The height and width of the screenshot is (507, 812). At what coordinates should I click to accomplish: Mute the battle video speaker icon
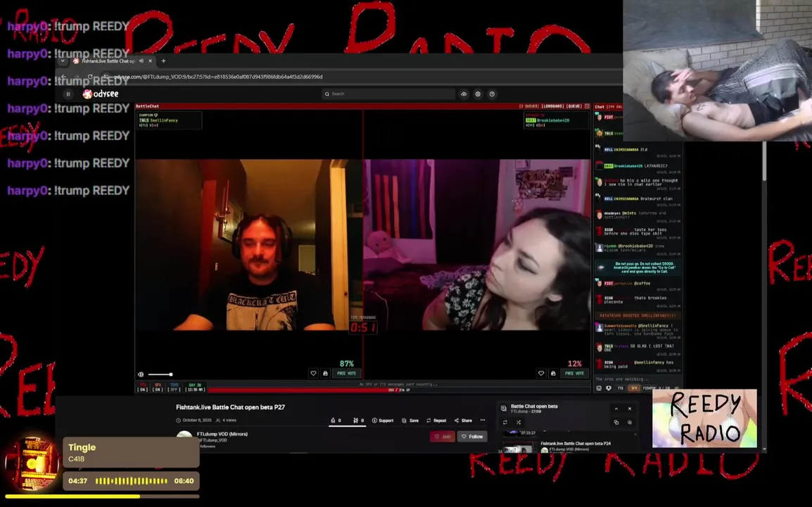pos(141,375)
